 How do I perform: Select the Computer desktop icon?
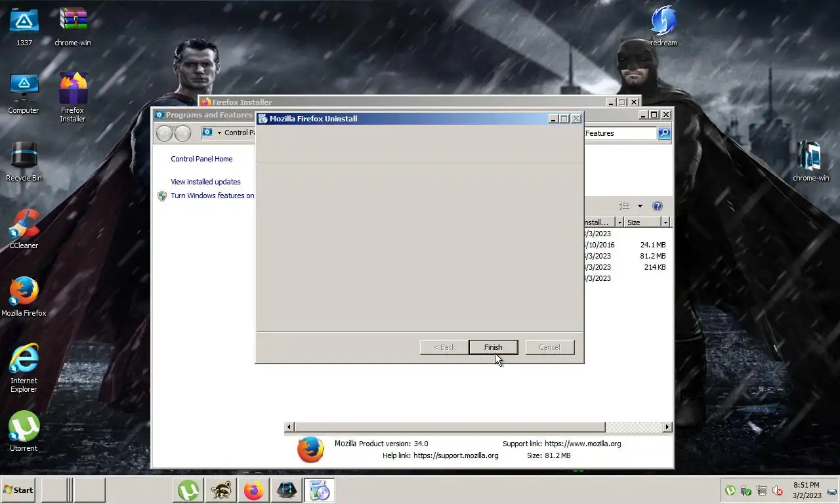click(24, 94)
